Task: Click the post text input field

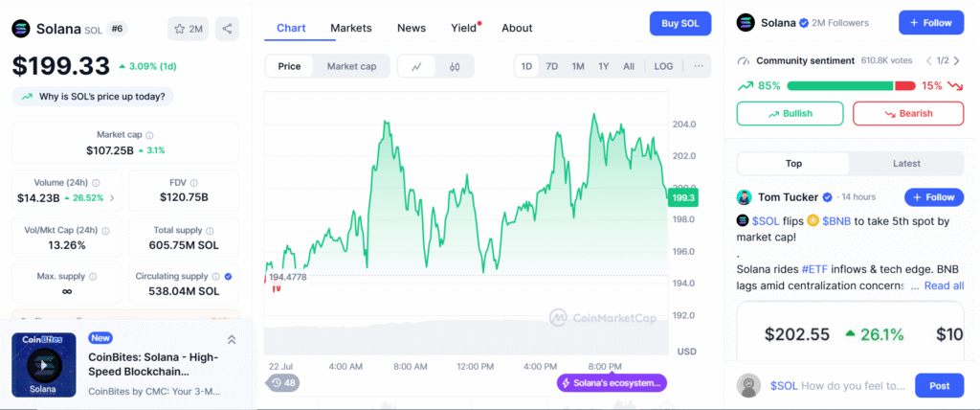Action: 837,386
